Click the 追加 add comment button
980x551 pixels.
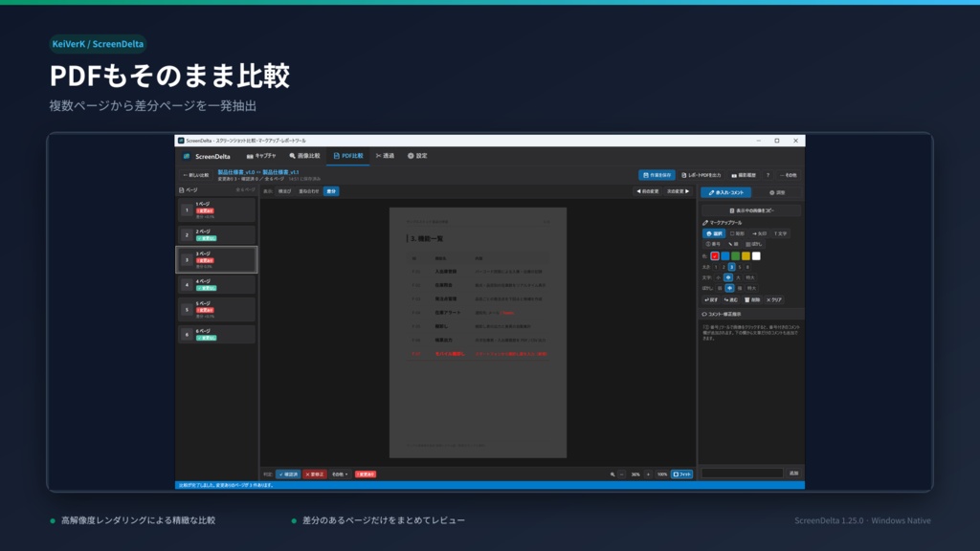(793, 473)
